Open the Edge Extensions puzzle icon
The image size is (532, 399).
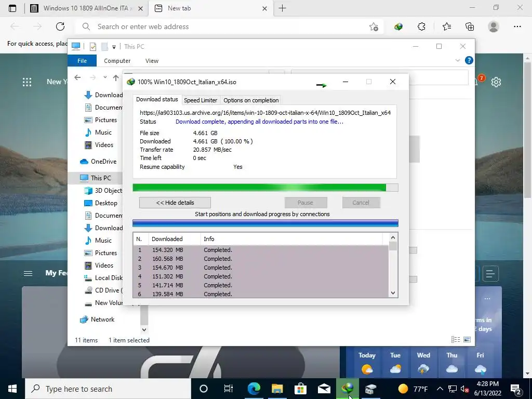(421, 26)
